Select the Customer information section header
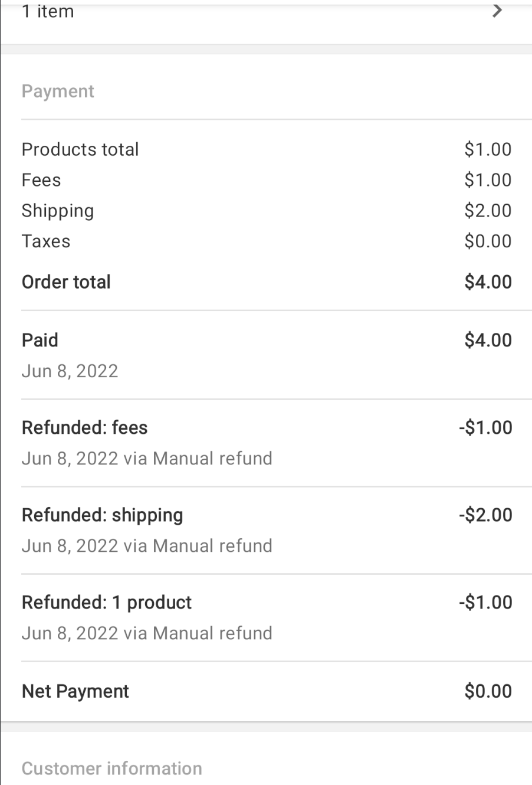The image size is (532, 785). [x=112, y=768]
